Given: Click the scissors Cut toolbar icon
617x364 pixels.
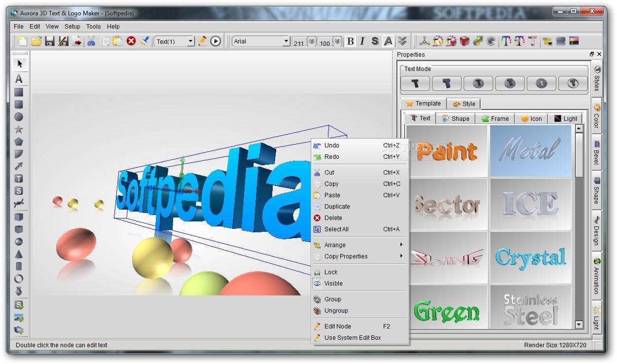Looking at the screenshot, I should [x=91, y=41].
